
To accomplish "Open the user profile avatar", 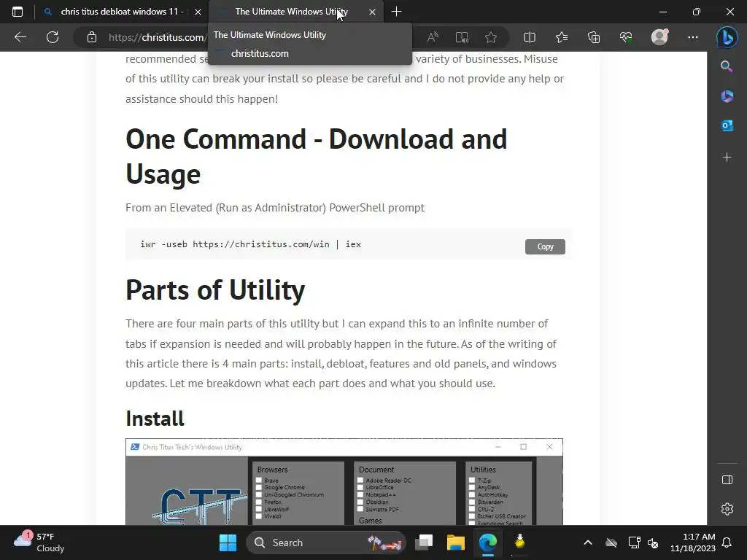I will tap(659, 37).
